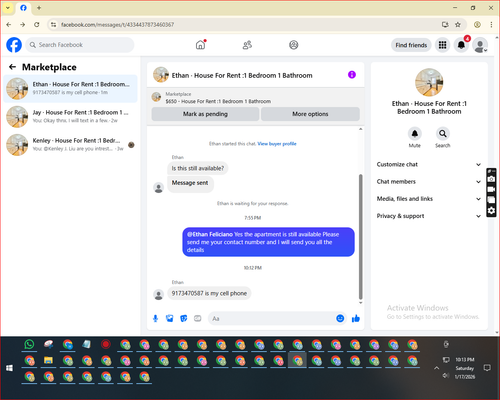
Task: Click the Aa message input box
Action: point(272,319)
